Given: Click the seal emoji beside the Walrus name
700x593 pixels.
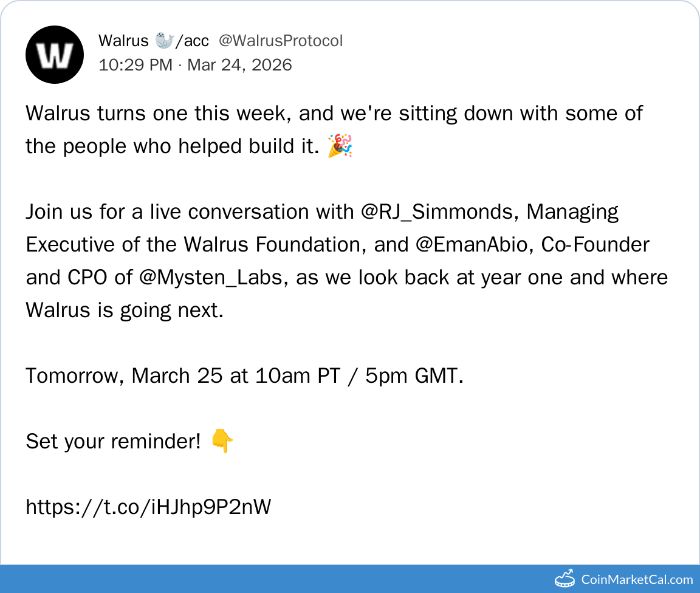Looking at the screenshot, I should (x=164, y=41).
